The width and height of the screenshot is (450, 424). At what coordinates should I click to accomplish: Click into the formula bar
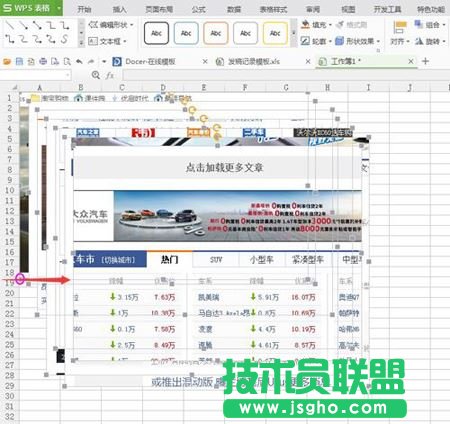[286, 75]
